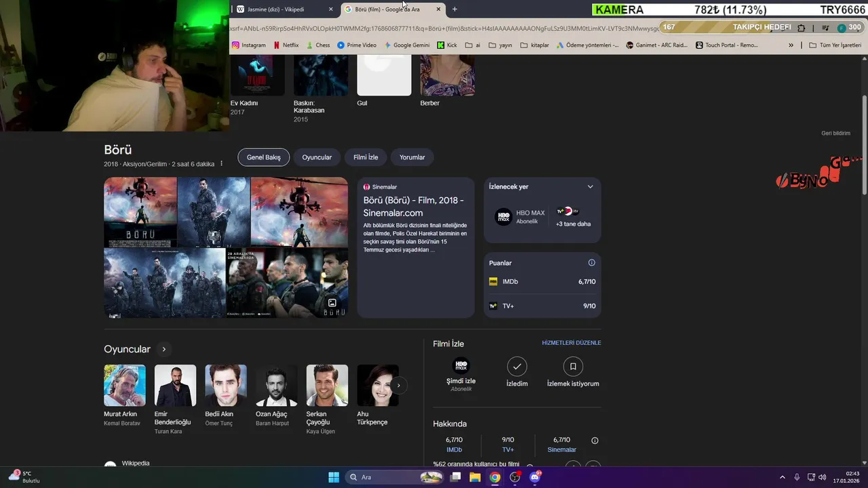868x488 pixels.
Task: Open the TV+ 9/10 rating row
Action: coord(542,306)
